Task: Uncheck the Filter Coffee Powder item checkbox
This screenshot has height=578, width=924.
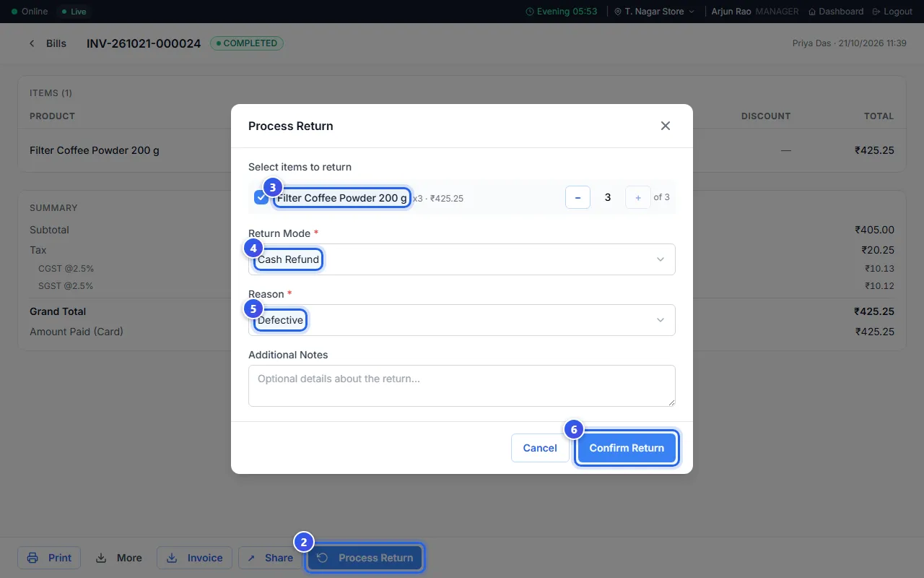Action: [261, 197]
